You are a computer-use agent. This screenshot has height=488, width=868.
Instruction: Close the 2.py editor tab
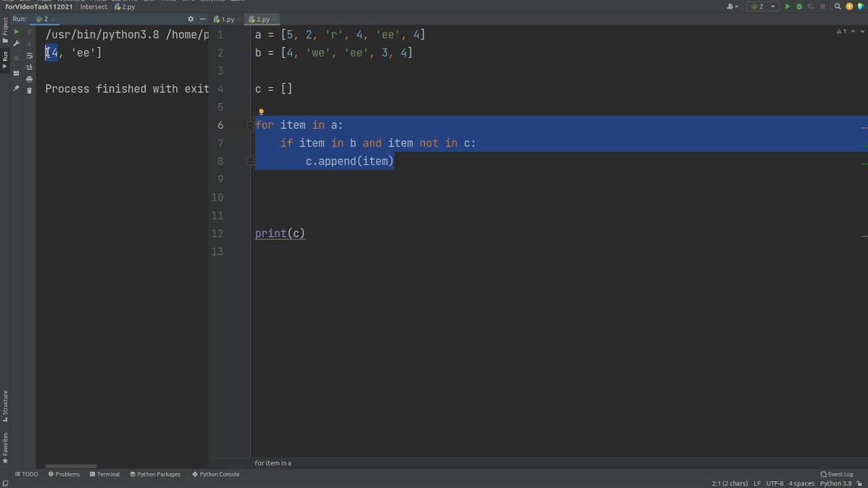tap(275, 20)
